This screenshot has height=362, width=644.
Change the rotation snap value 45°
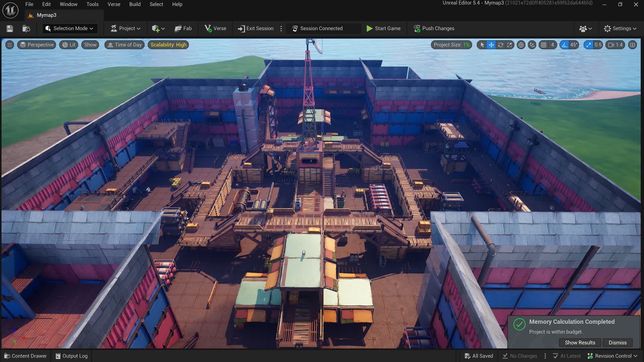click(574, 45)
